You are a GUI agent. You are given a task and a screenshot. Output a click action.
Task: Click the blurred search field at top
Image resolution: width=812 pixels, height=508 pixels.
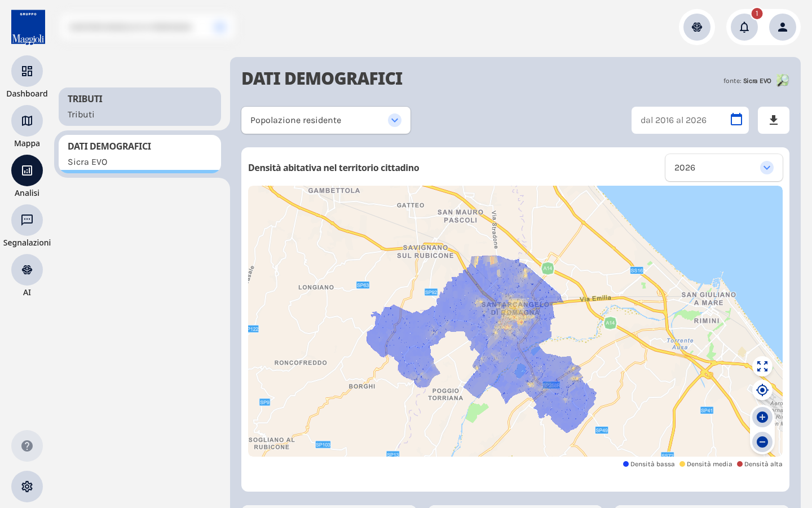click(x=147, y=27)
